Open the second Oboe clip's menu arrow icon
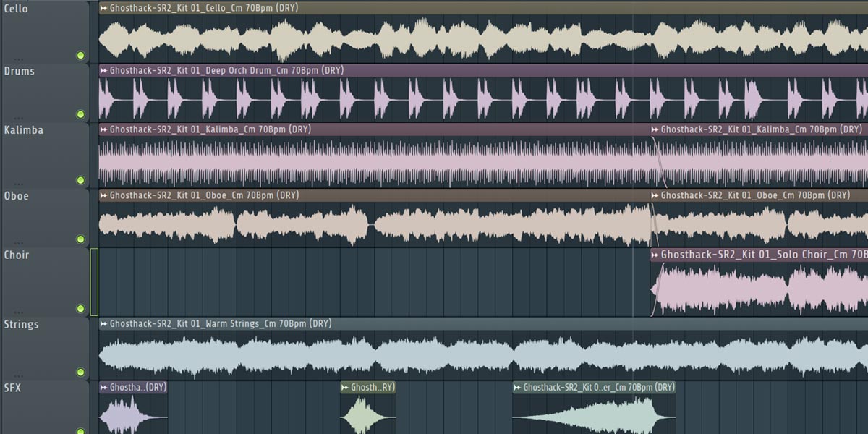Screen dimensions: 868x434 (655, 195)
